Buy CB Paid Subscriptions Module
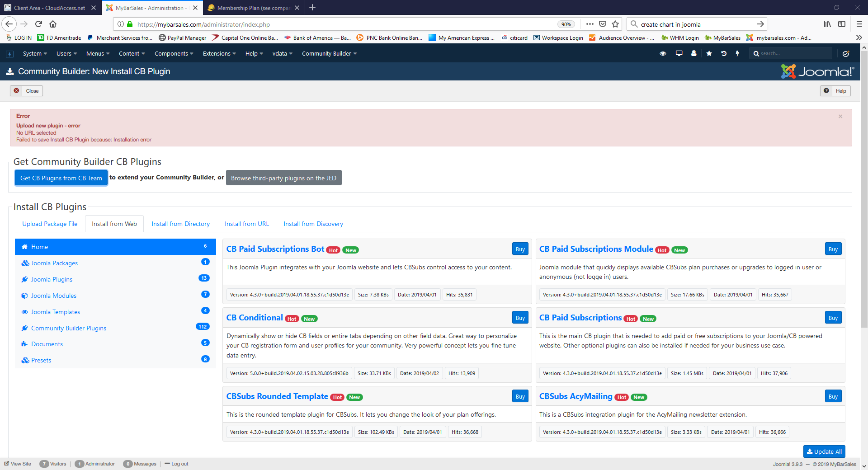 coord(833,249)
